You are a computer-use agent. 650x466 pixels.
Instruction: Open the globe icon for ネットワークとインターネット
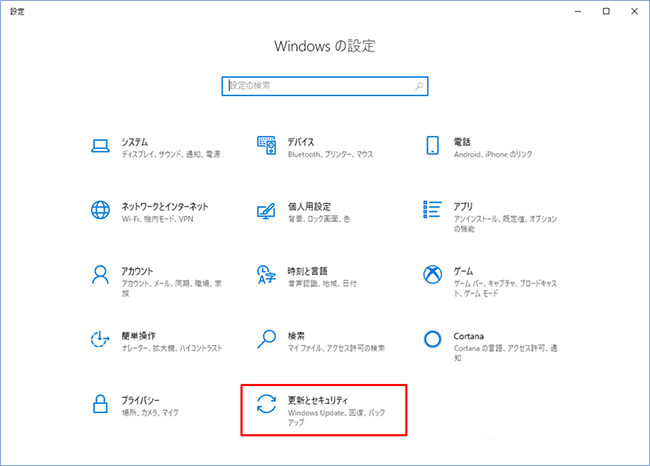pos(100,210)
